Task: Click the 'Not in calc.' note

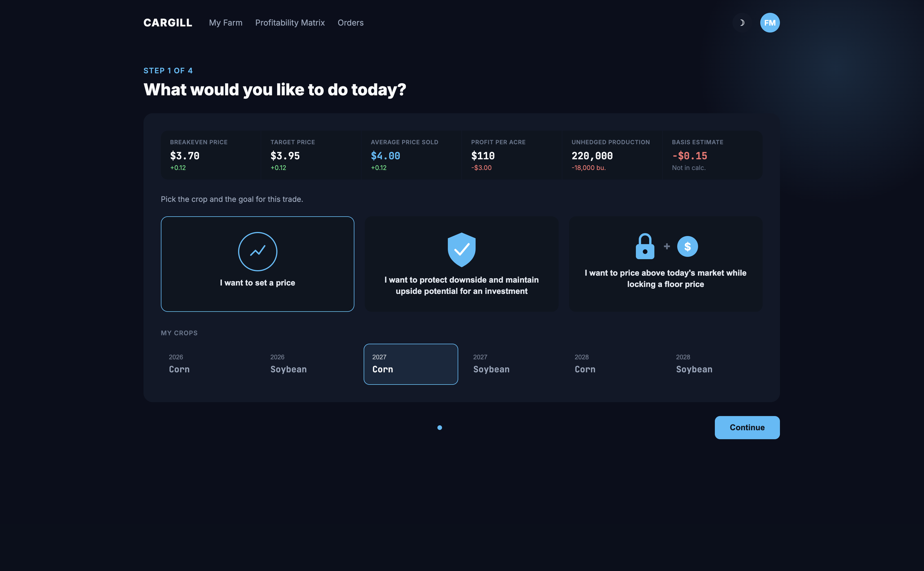Action: [689, 168]
